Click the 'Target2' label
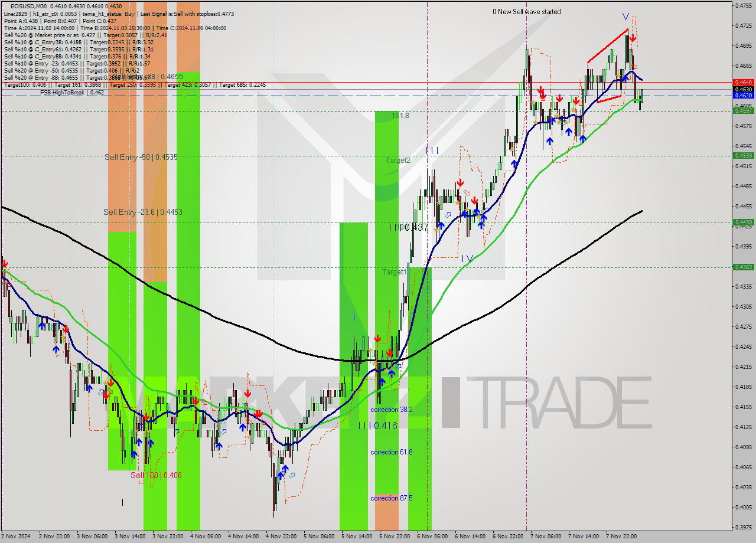756x543 pixels. click(397, 161)
